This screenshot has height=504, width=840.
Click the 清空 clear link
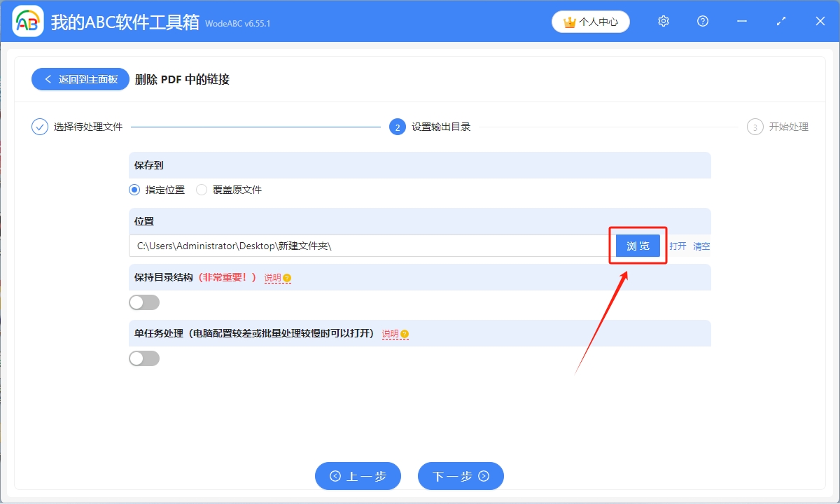coord(701,246)
